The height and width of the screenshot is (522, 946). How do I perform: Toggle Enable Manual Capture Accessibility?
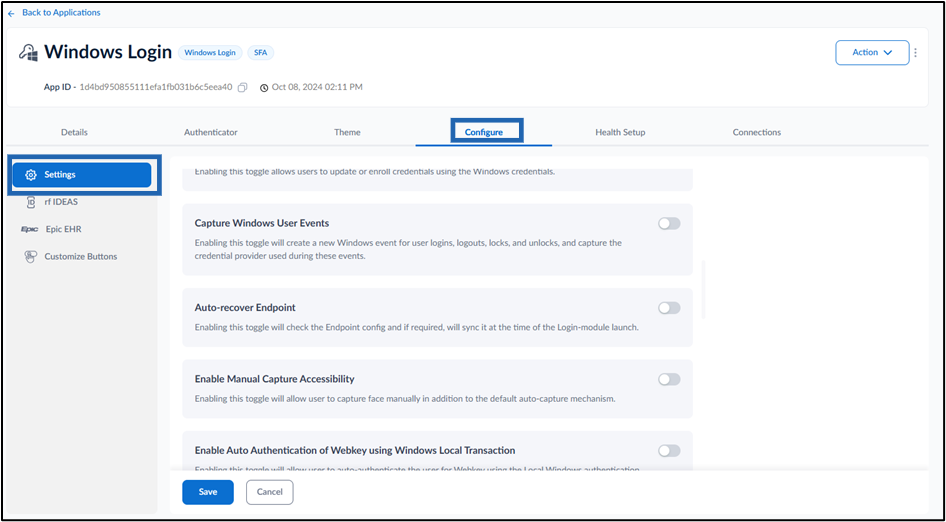669,379
